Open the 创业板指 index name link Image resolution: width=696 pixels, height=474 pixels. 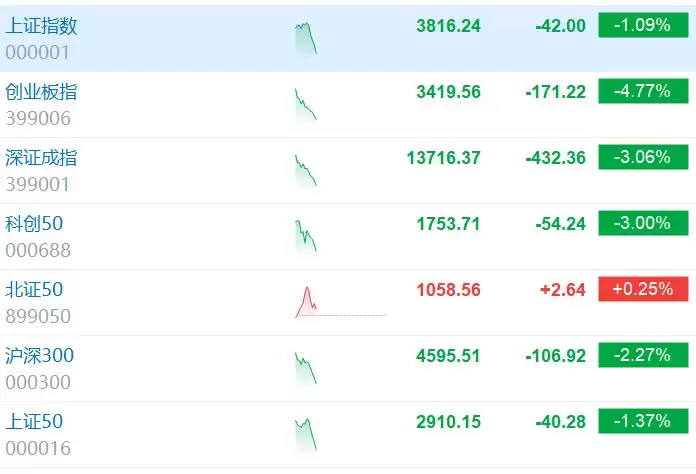click(41, 92)
